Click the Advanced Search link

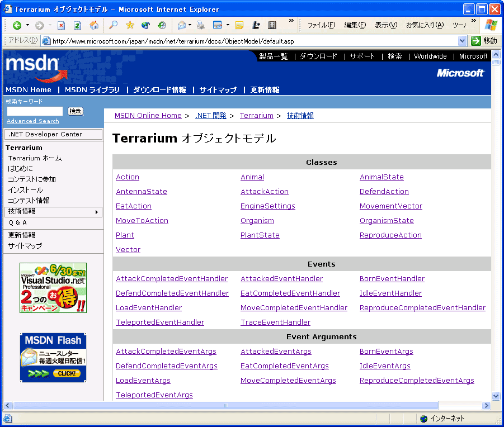tap(33, 121)
